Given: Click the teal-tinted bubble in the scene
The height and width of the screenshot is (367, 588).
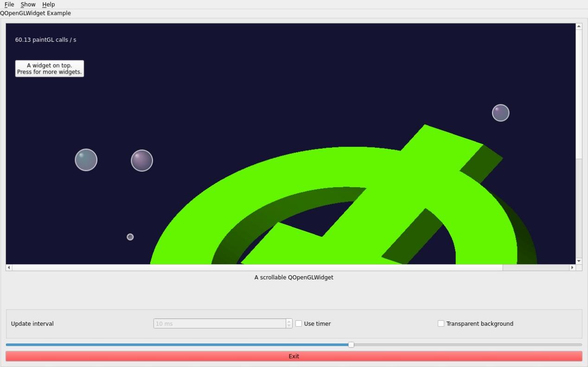Looking at the screenshot, I should (x=86, y=160).
